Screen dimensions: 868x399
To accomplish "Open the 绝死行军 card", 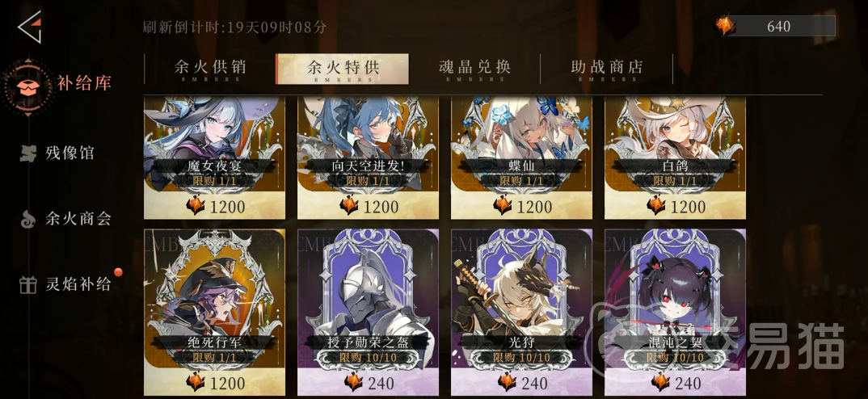I will [215, 312].
